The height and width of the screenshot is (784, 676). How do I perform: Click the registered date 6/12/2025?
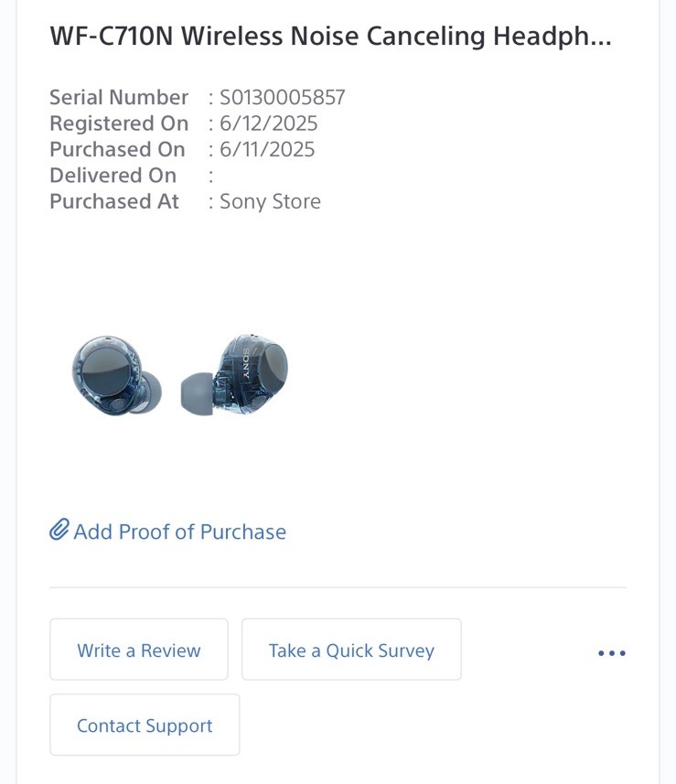pyautogui.click(x=268, y=124)
